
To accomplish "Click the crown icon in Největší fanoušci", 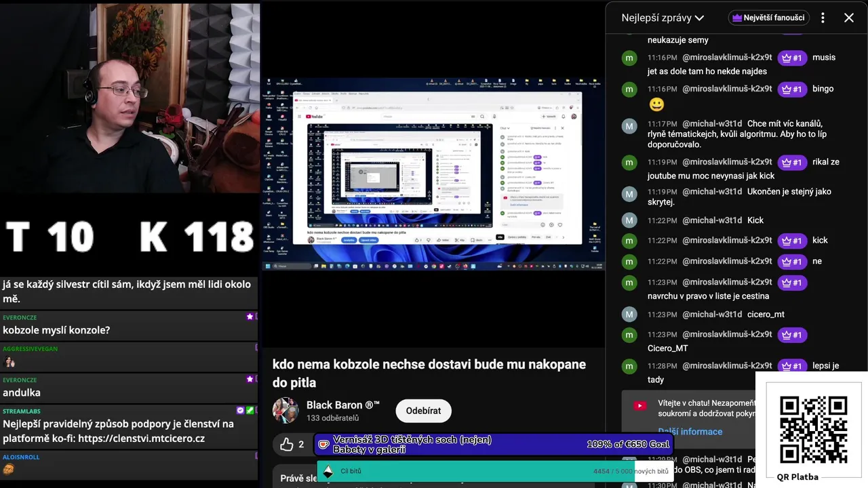I will click(x=737, y=18).
